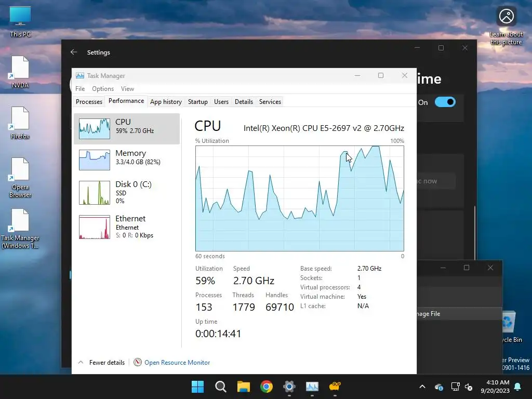Click Learn about this picture icon

point(506,26)
